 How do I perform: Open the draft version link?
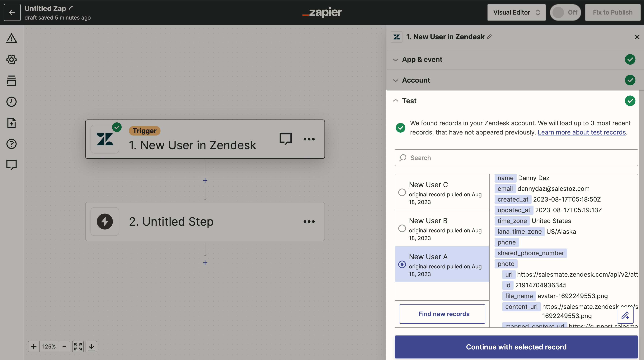click(31, 17)
